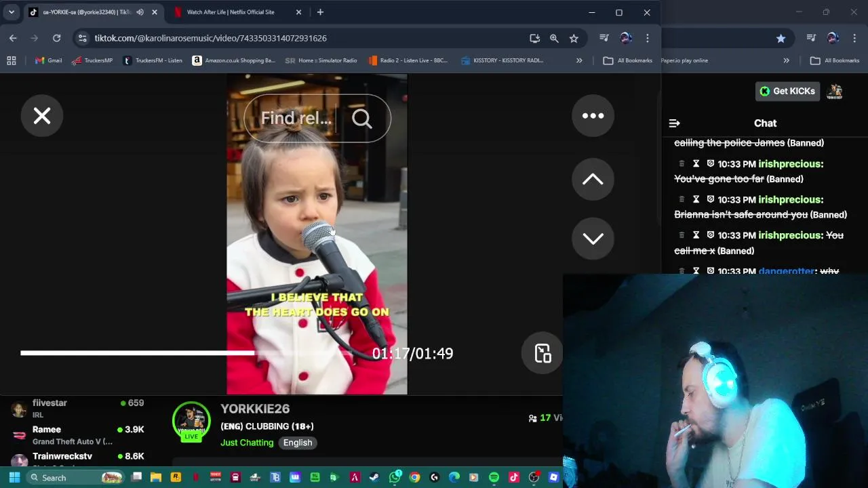Screen dimensions: 868x488
Task: Open the Gmail bookmark
Action: tap(48, 60)
